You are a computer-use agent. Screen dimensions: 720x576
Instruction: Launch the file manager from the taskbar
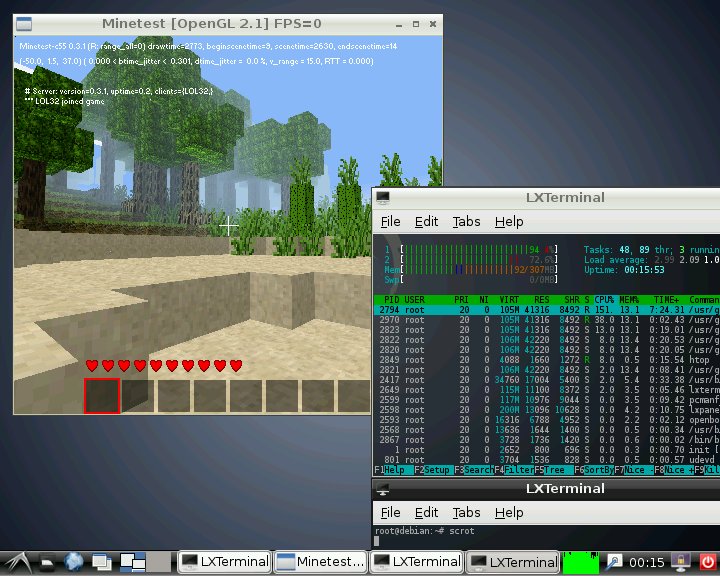[46, 562]
